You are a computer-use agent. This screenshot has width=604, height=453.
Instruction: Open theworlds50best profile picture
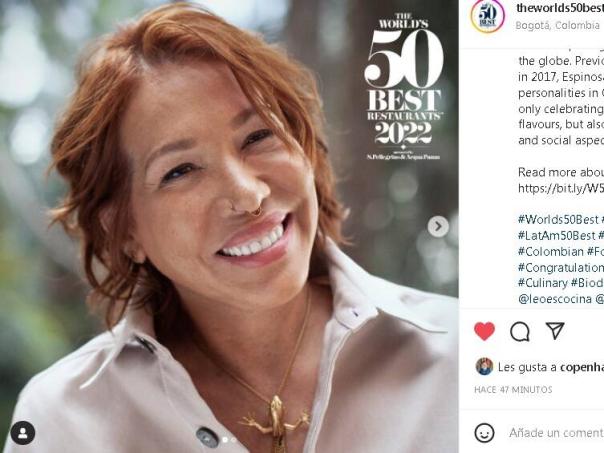tap(487, 16)
